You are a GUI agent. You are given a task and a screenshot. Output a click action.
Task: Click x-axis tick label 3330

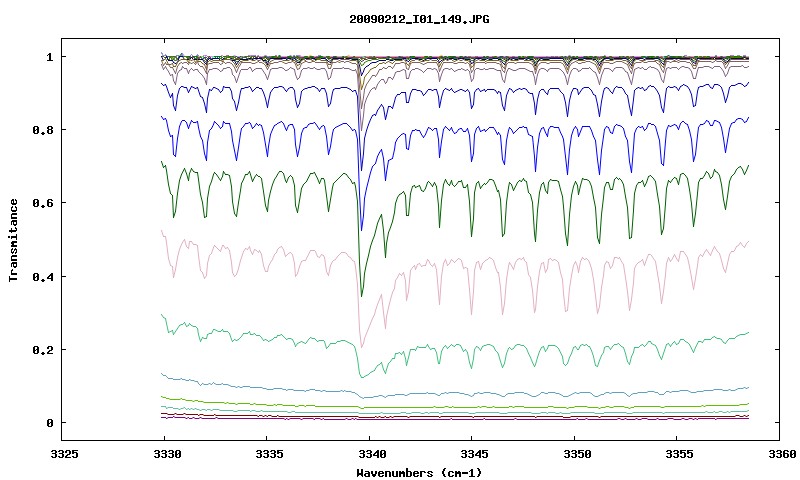pyautogui.click(x=167, y=454)
